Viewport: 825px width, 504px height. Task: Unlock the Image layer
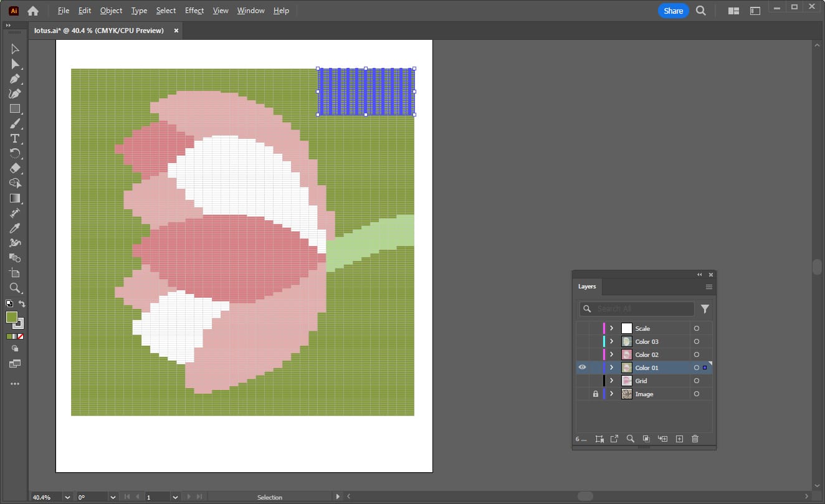pos(595,394)
